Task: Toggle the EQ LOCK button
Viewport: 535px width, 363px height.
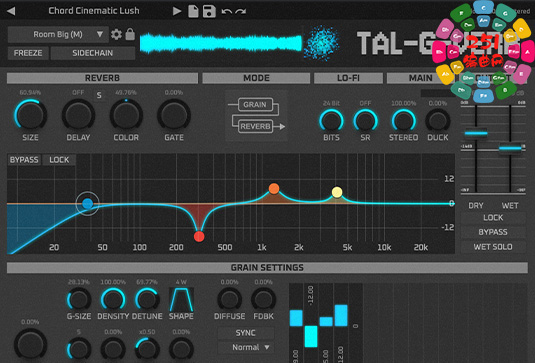Action: click(x=59, y=160)
